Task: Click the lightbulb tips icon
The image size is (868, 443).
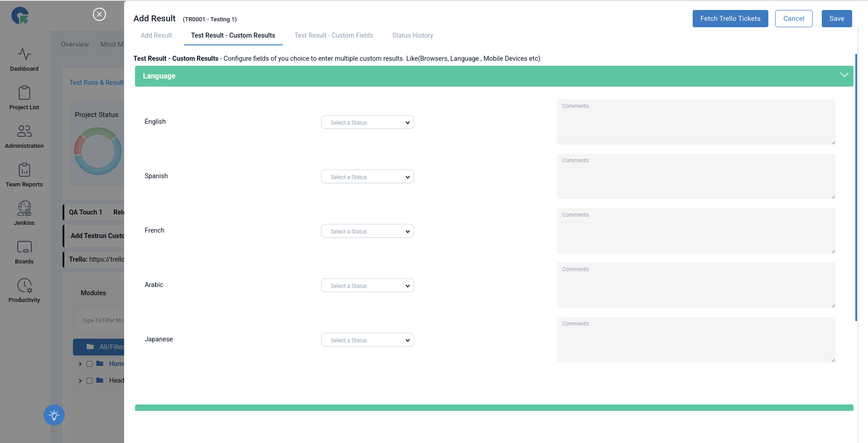Action: tap(54, 415)
